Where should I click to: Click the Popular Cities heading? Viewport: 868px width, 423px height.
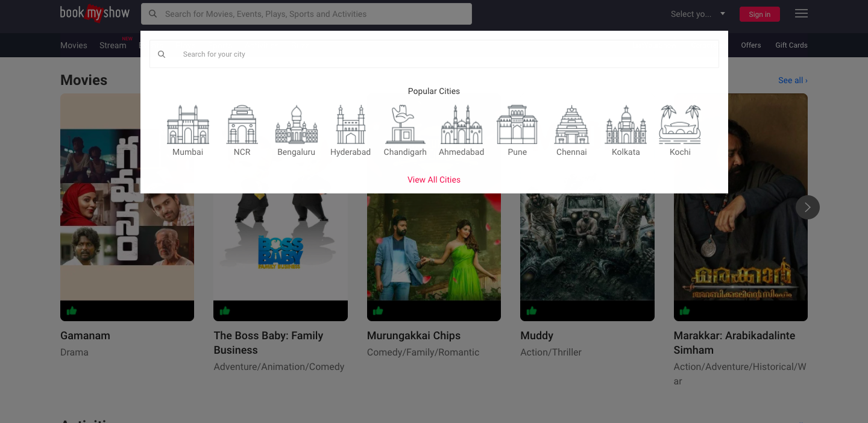[434, 91]
